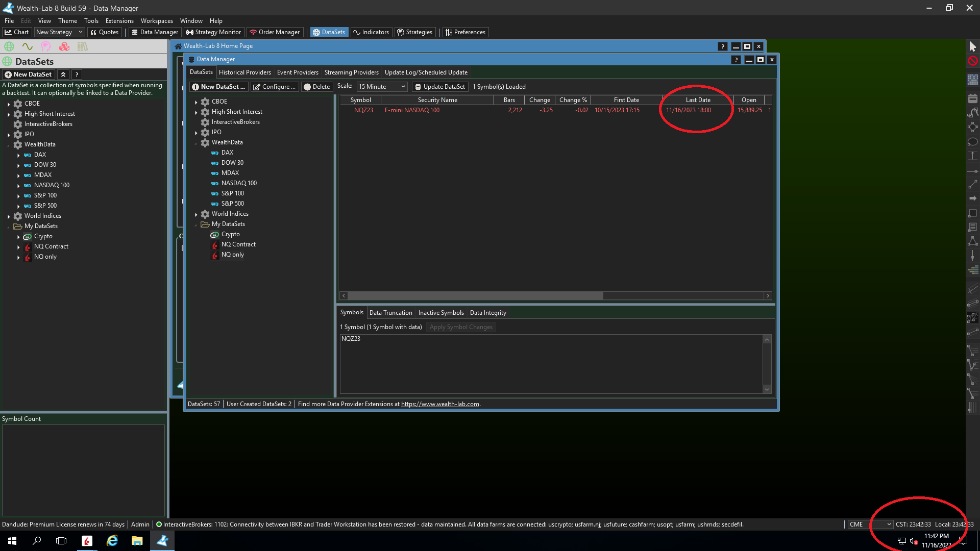
Task: Select the rectangle drawing tool
Action: pos(973,213)
